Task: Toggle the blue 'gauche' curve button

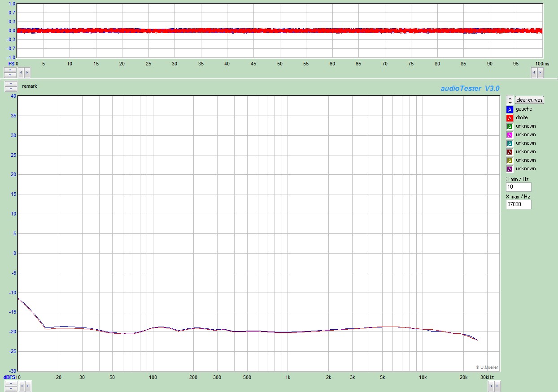Action: coord(510,109)
